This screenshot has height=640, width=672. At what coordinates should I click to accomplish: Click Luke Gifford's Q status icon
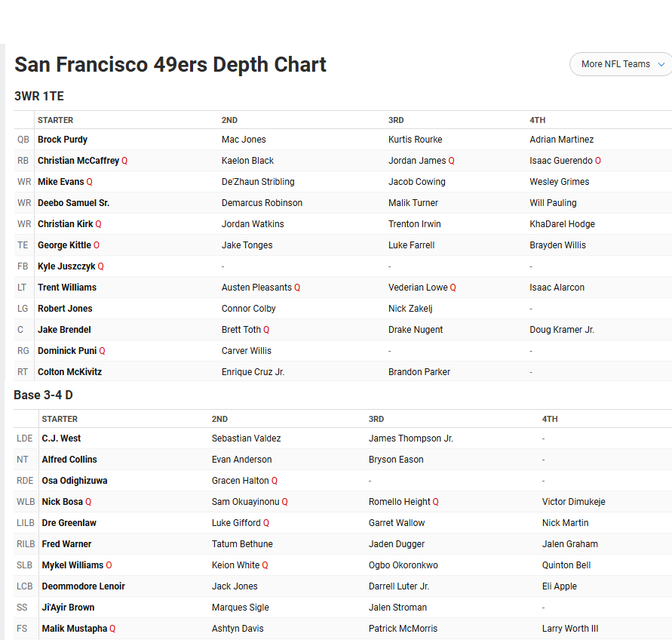tap(266, 523)
